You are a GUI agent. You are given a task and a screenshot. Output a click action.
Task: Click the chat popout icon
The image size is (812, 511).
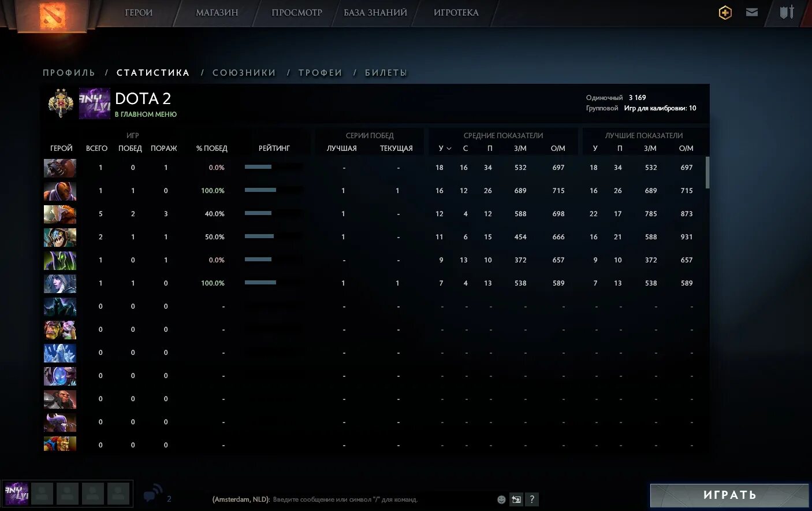(516, 499)
